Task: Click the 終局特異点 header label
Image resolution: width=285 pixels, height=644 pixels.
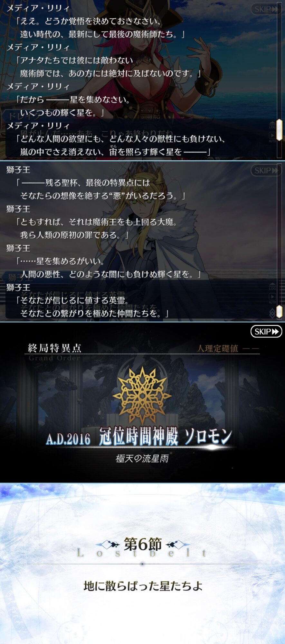Action: coord(55,348)
